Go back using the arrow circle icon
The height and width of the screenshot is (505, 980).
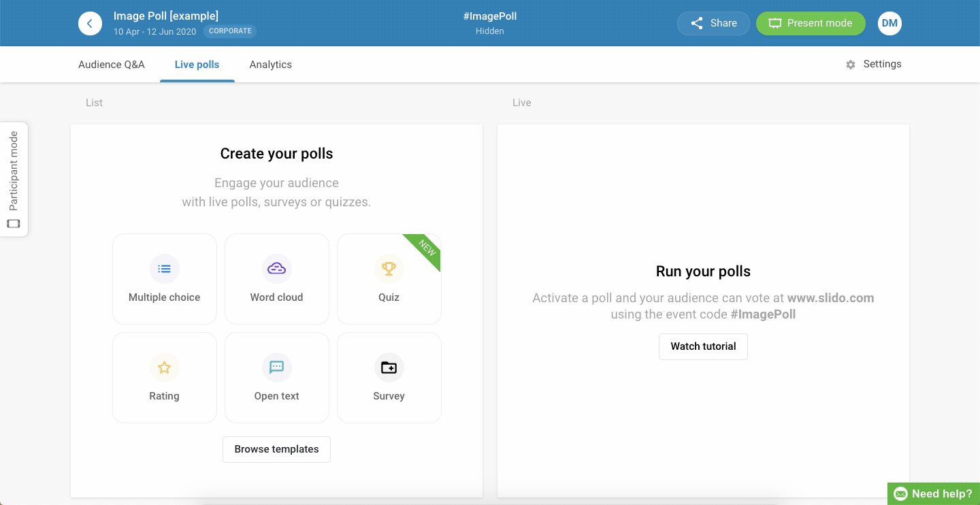90,23
